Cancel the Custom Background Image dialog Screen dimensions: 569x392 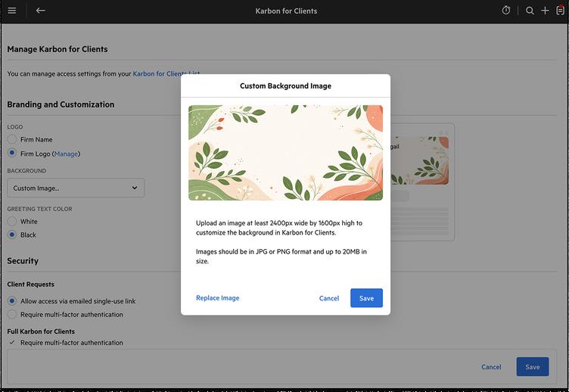click(x=329, y=298)
